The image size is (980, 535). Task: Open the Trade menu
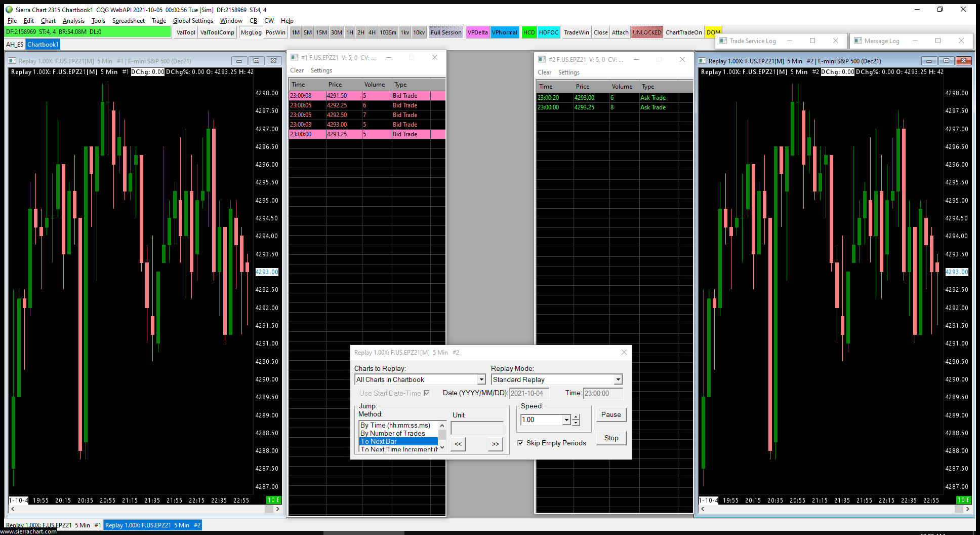[x=159, y=21]
